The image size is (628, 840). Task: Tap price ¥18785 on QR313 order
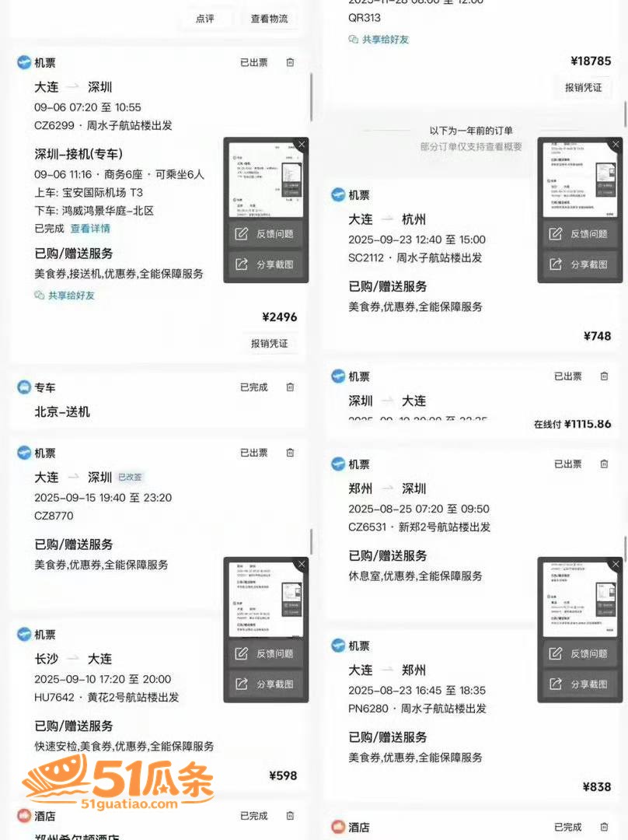coord(591,61)
